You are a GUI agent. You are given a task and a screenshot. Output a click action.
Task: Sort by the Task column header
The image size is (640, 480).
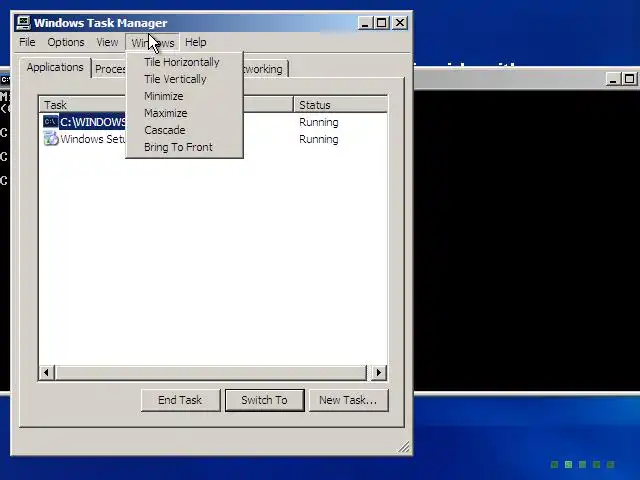82,105
